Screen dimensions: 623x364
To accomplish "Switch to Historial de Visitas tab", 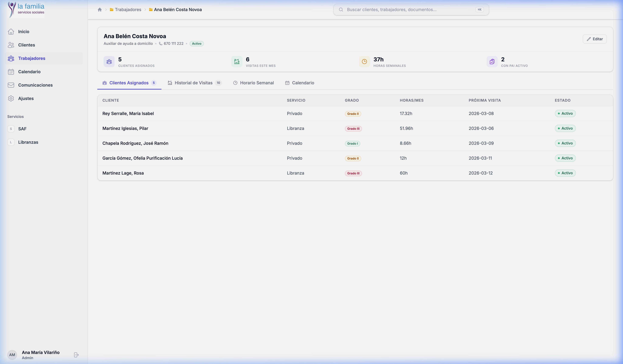I will point(193,83).
